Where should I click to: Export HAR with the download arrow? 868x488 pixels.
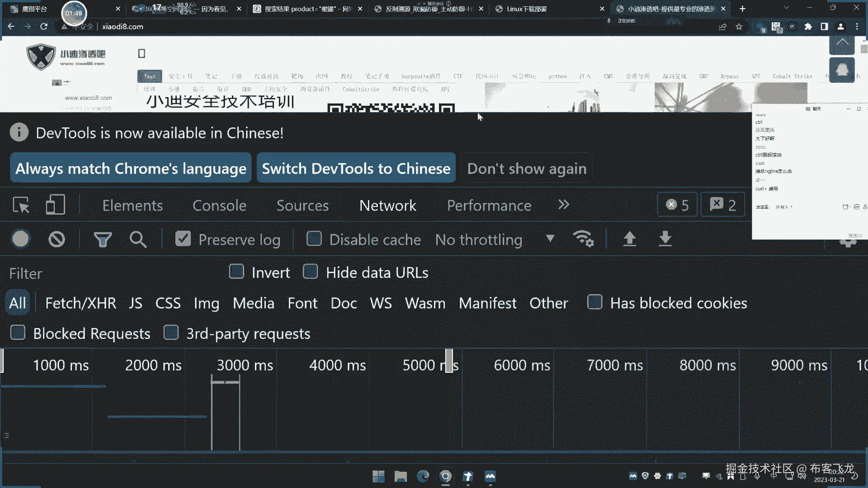point(665,239)
